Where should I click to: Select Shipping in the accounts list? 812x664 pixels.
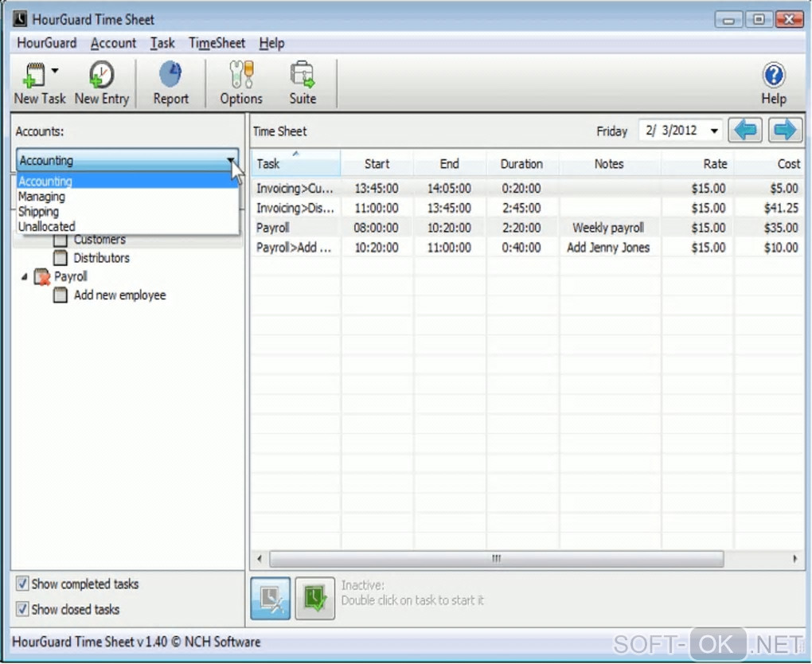127,211
